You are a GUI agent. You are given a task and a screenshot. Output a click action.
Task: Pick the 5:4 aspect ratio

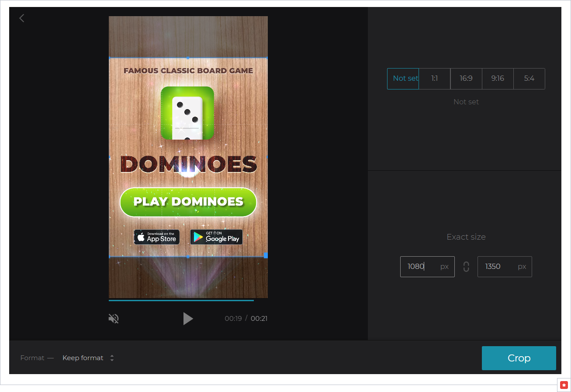point(529,79)
